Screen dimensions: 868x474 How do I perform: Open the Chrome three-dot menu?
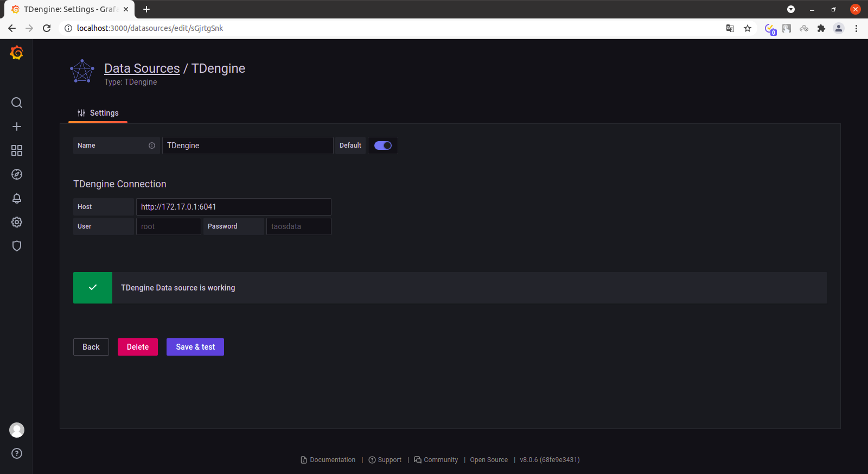[856, 28]
